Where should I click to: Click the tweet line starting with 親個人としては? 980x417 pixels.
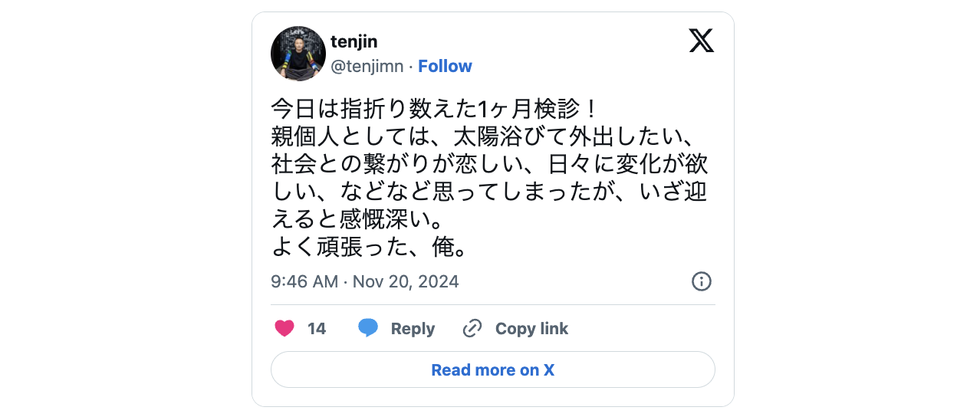click(x=483, y=136)
